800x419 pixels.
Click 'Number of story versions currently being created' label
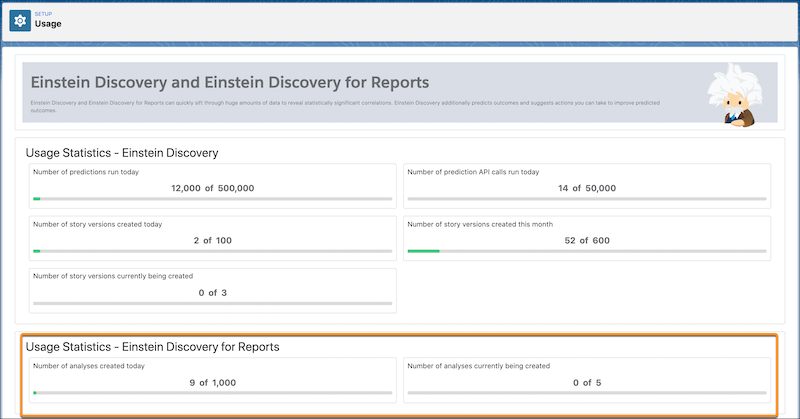click(113, 276)
